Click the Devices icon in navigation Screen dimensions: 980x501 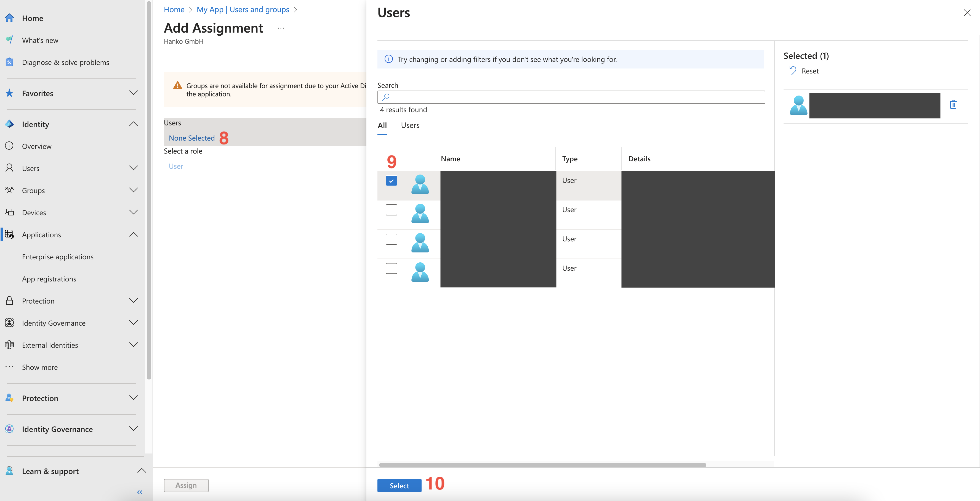coord(9,212)
